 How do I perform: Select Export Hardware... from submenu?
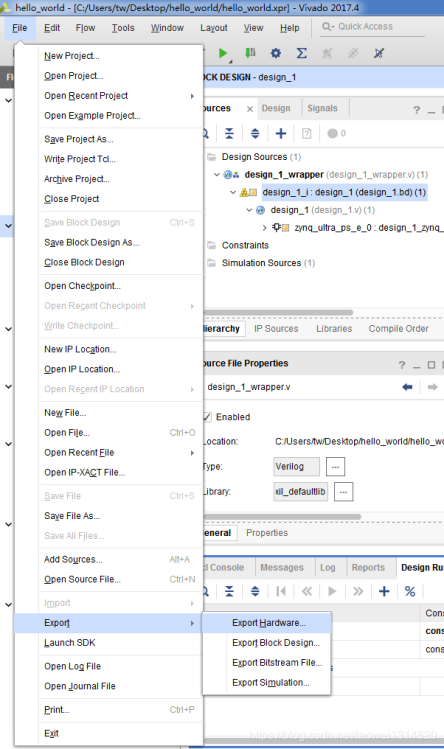pos(267,623)
